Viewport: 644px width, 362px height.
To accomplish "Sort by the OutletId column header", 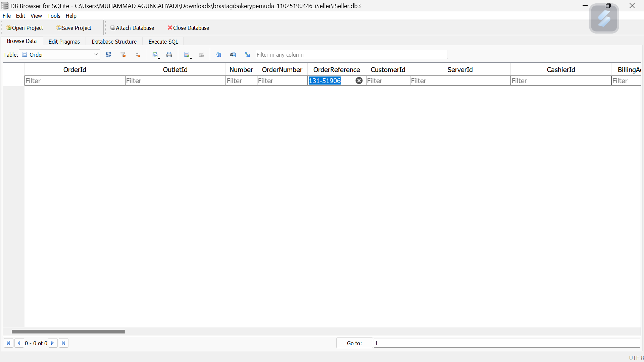I will (175, 70).
